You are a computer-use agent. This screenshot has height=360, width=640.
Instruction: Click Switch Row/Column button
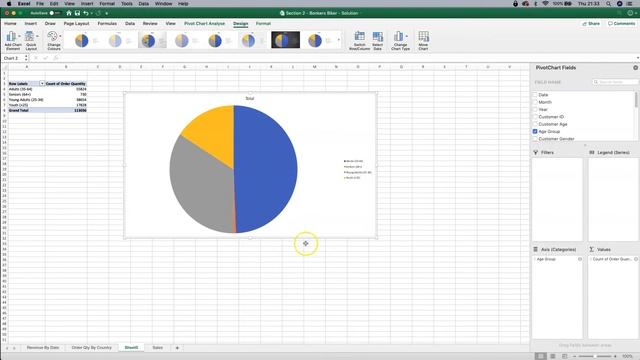point(359,40)
